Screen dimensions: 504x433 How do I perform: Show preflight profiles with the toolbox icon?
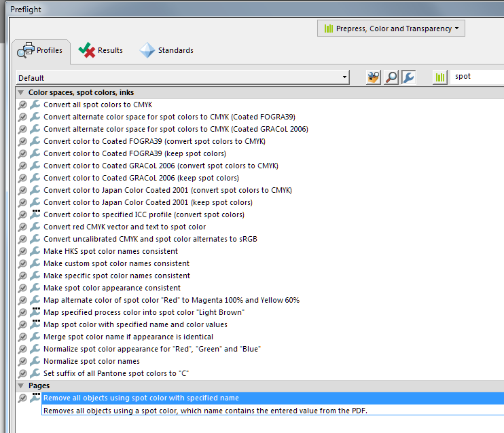(x=373, y=77)
